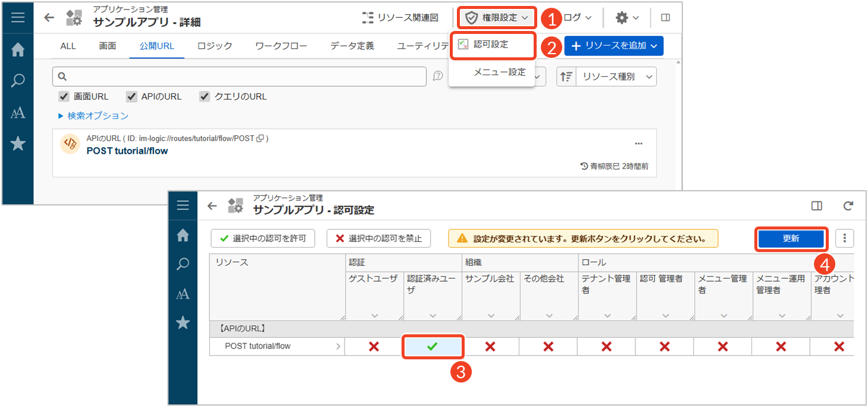Click the green check cell for 認証済みユーザ
Screen dimensions: 868x408
(433, 346)
